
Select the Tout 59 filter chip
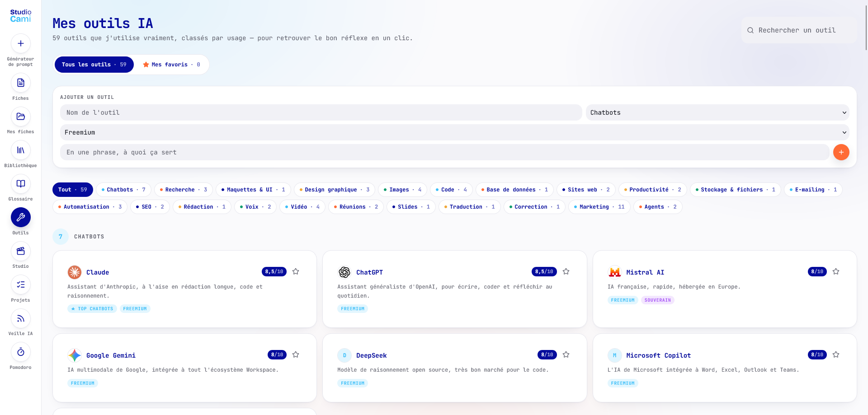click(x=73, y=190)
